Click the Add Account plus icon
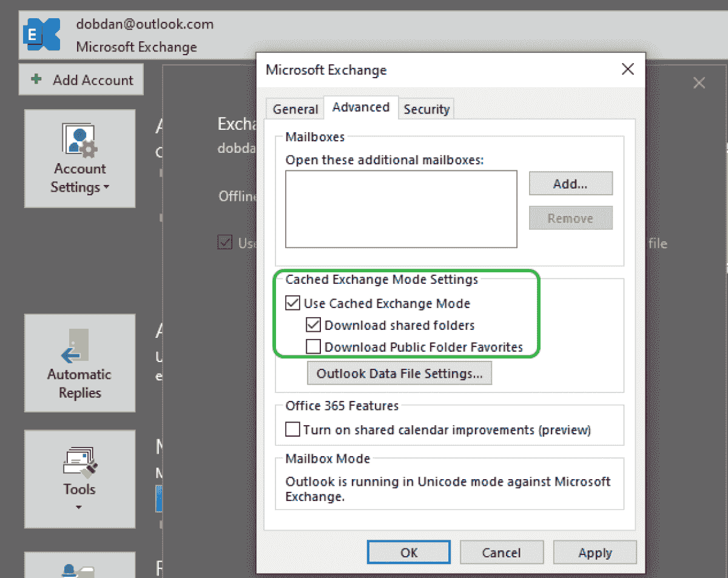The width and height of the screenshot is (728, 578). [x=36, y=80]
